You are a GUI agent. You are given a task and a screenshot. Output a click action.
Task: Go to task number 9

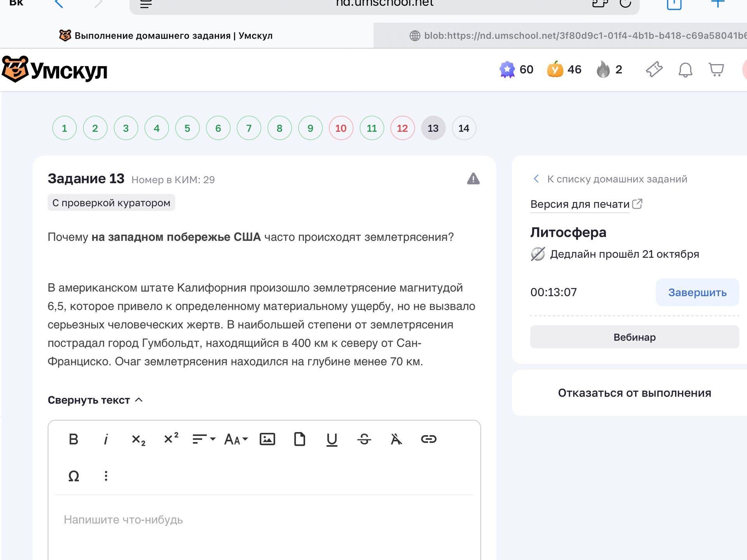(310, 128)
